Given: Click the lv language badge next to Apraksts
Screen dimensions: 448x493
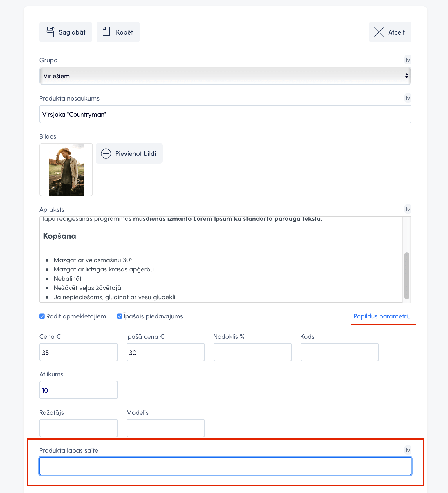Looking at the screenshot, I should 408,209.
